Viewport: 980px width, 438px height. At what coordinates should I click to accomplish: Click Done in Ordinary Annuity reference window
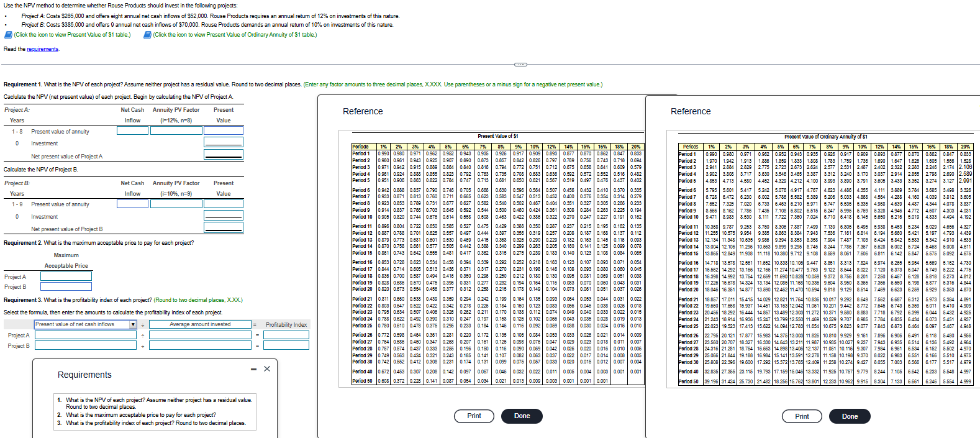[x=850, y=416]
